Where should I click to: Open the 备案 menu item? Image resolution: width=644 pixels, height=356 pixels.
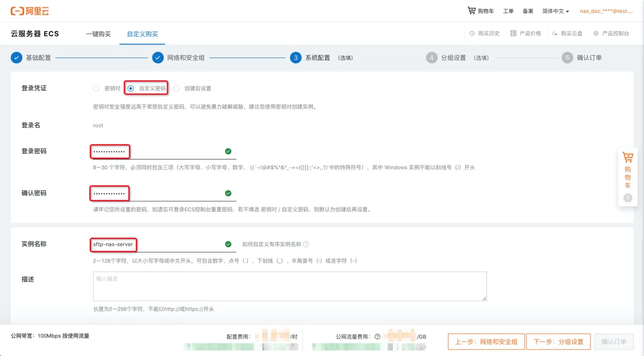pyautogui.click(x=528, y=11)
